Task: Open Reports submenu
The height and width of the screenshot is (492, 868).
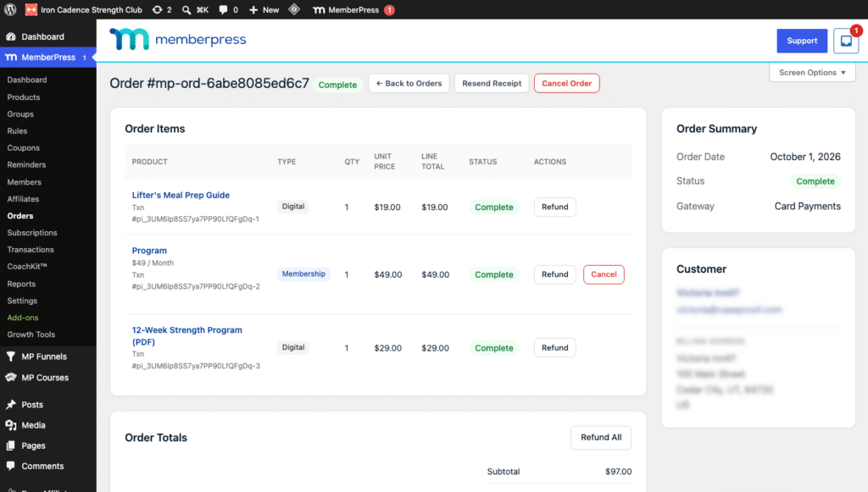Action: pos(21,284)
